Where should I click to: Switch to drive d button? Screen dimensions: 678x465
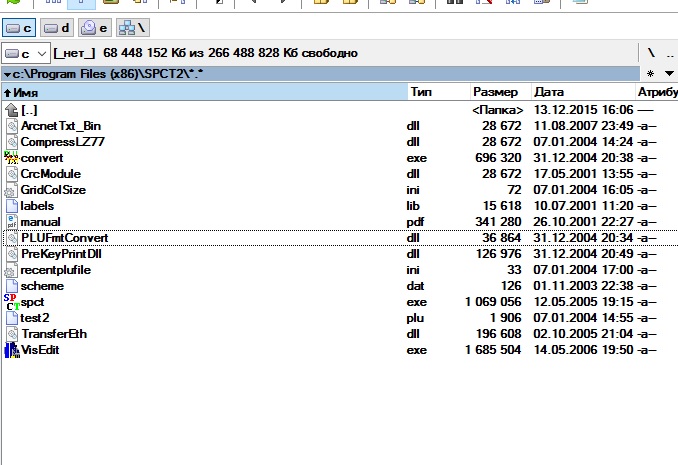(58, 28)
